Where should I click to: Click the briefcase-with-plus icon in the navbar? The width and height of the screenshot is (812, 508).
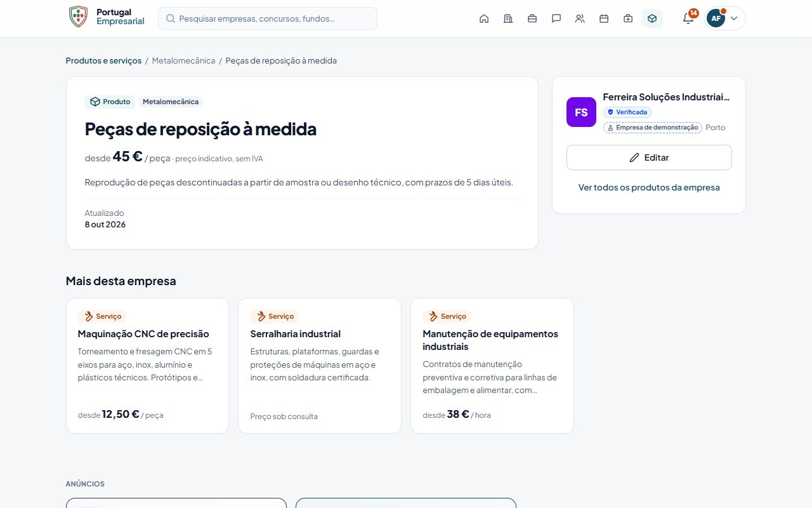tap(628, 18)
